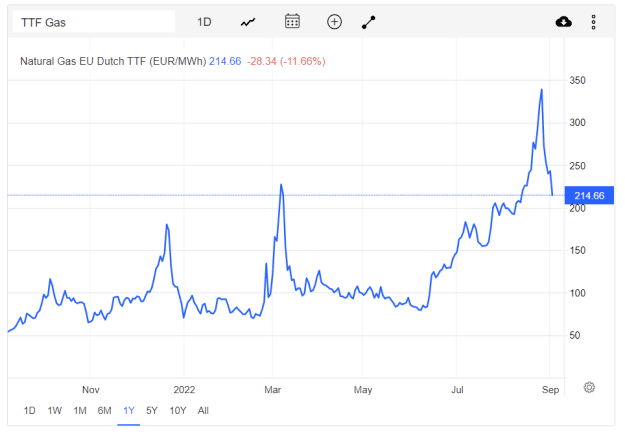Download chart data via the cloud icon

tap(564, 22)
